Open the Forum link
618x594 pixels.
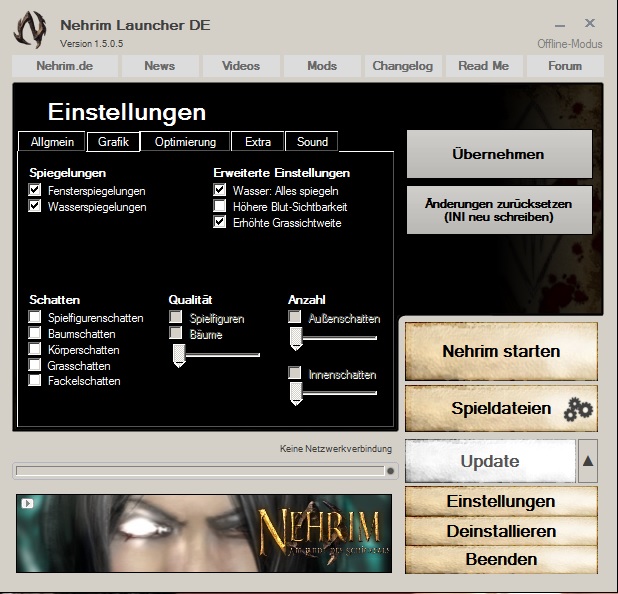coord(565,66)
